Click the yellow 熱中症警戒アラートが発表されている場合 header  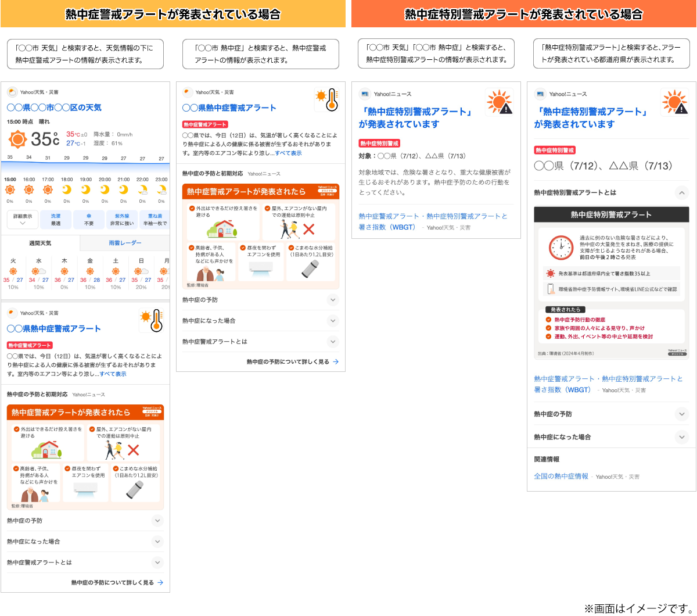click(173, 14)
